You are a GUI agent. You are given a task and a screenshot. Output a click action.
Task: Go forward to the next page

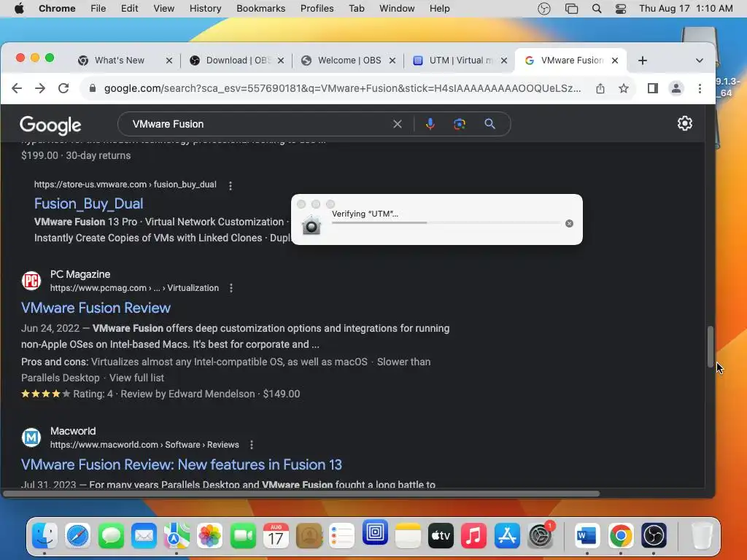point(40,88)
